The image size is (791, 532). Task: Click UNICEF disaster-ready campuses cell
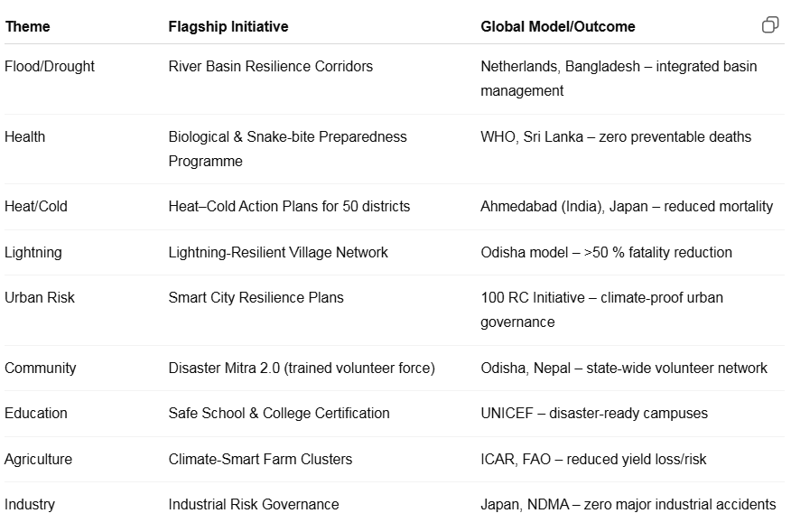593,414
